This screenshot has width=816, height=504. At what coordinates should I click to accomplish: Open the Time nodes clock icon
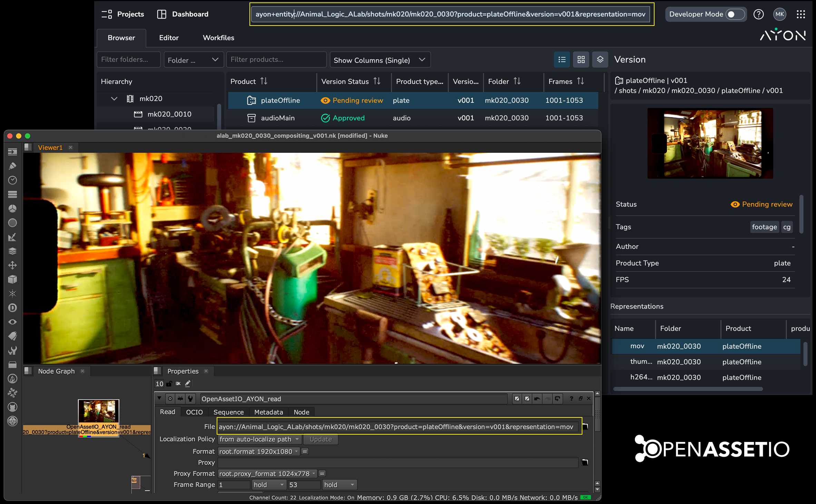pyautogui.click(x=12, y=180)
